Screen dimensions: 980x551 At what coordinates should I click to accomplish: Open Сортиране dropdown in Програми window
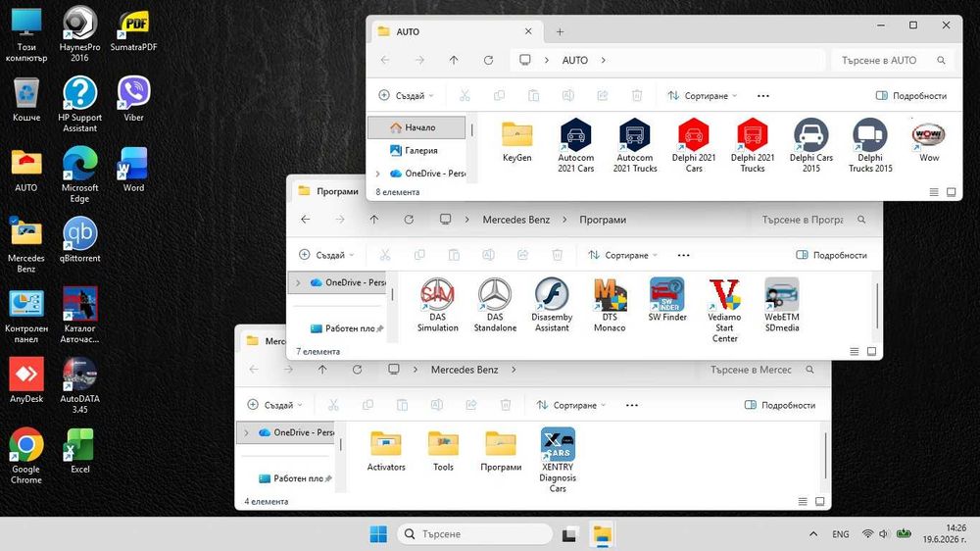(x=623, y=255)
